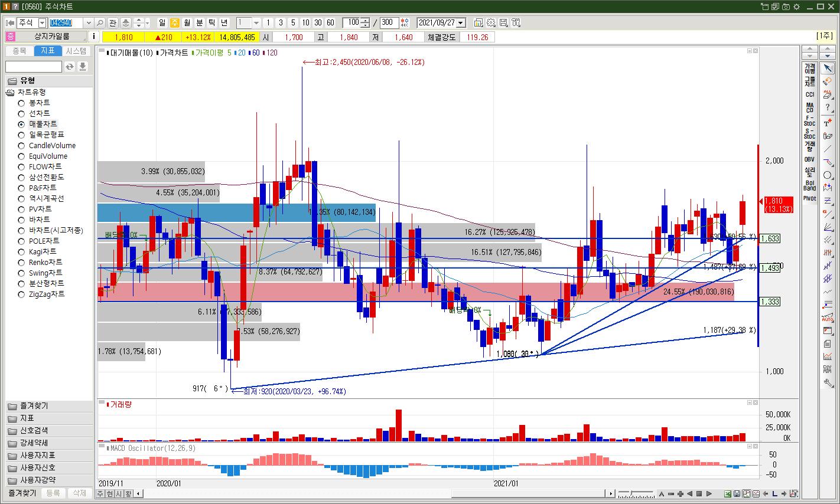This screenshot has width=840, height=504.
Task: Click the blue L icon in bottom toolbar
Action: click(x=774, y=494)
